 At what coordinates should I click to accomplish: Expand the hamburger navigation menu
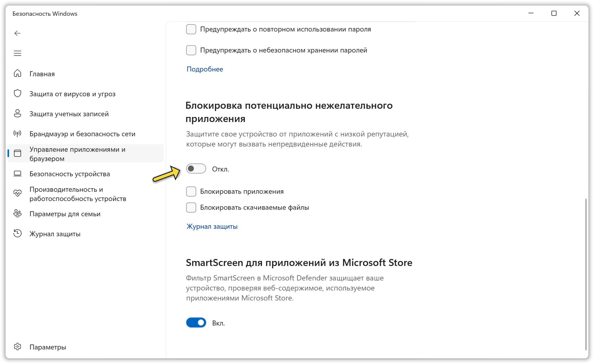(x=17, y=53)
